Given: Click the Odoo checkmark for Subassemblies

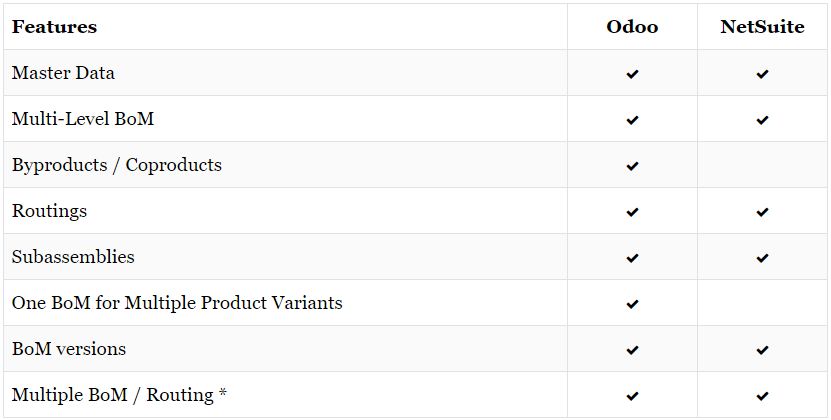Looking at the screenshot, I should coord(632,258).
